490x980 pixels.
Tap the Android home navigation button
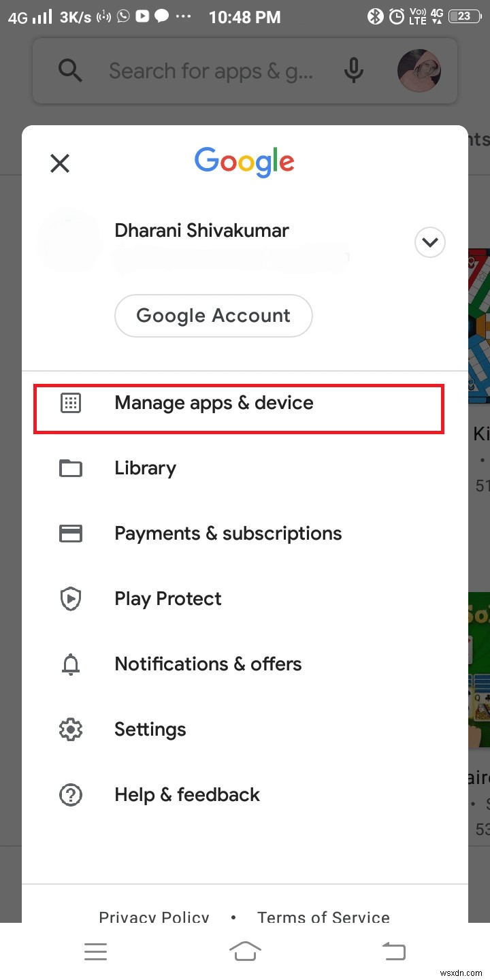click(245, 951)
